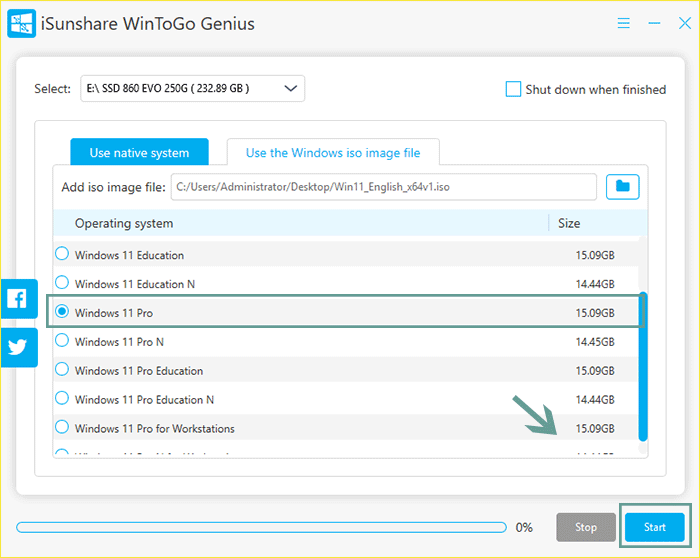Select Windows 11 Education radio button
Image resolution: width=700 pixels, height=558 pixels.
[62, 254]
